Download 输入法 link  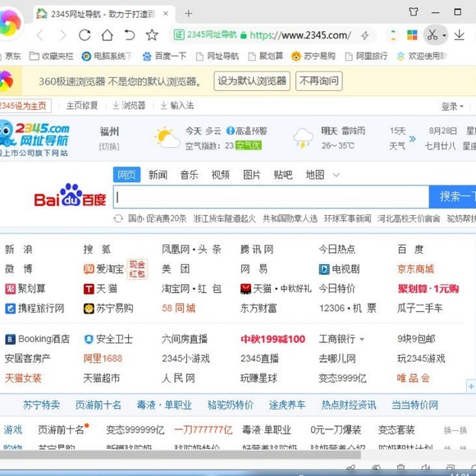pos(177,105)
